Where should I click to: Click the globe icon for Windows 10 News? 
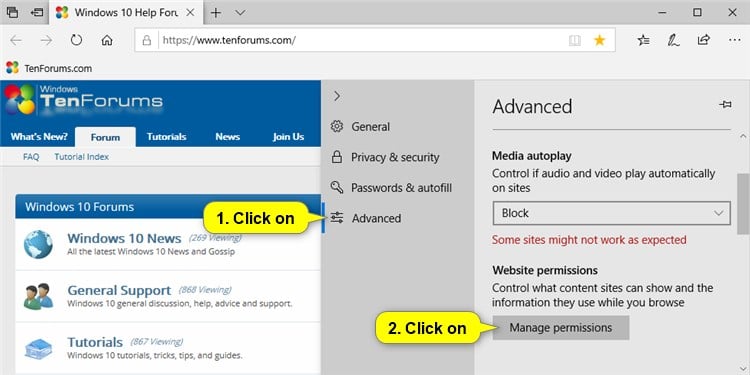38,244
